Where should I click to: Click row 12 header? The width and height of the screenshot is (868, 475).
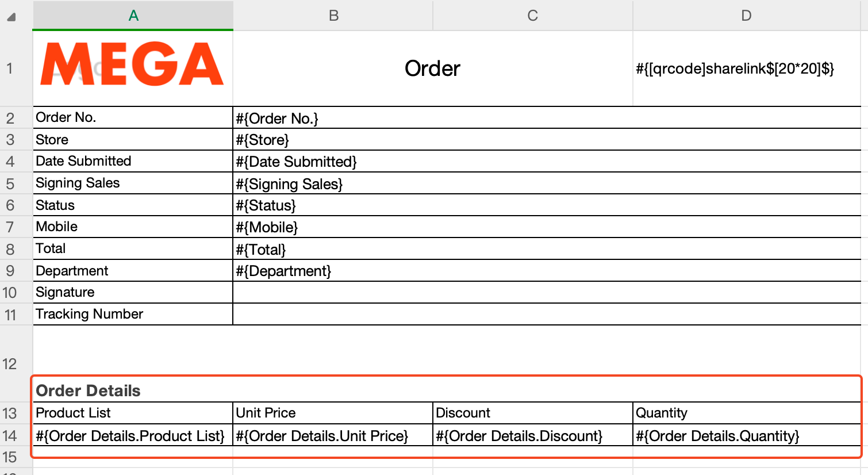point(10,363)
